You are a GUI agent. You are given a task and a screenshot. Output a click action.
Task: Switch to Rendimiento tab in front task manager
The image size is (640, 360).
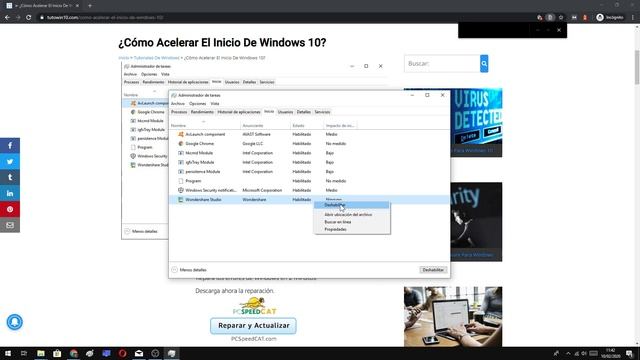coord(202,112)
